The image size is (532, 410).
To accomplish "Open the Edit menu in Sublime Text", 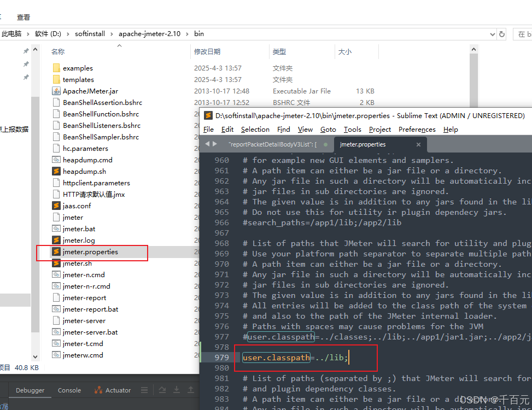I will tap(227, 129).
